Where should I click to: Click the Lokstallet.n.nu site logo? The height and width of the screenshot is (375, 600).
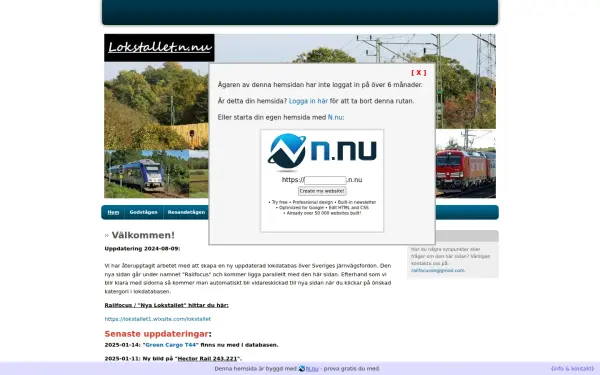coord(159,48)
